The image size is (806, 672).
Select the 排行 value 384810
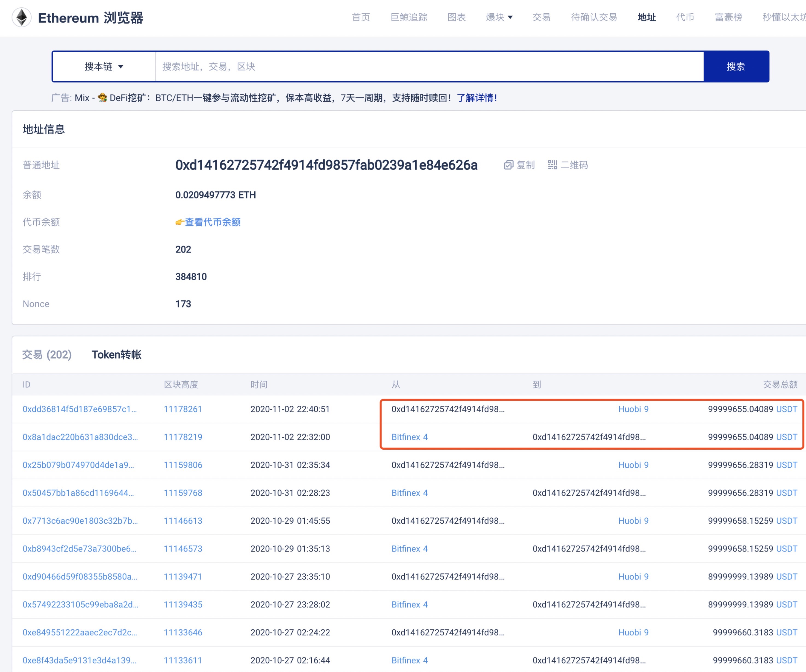[x=191, y=277]
